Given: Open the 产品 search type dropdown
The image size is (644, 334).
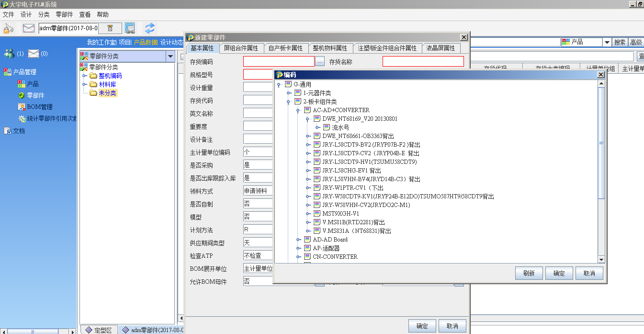Looking at the screenshot, I should pos(607,42).
